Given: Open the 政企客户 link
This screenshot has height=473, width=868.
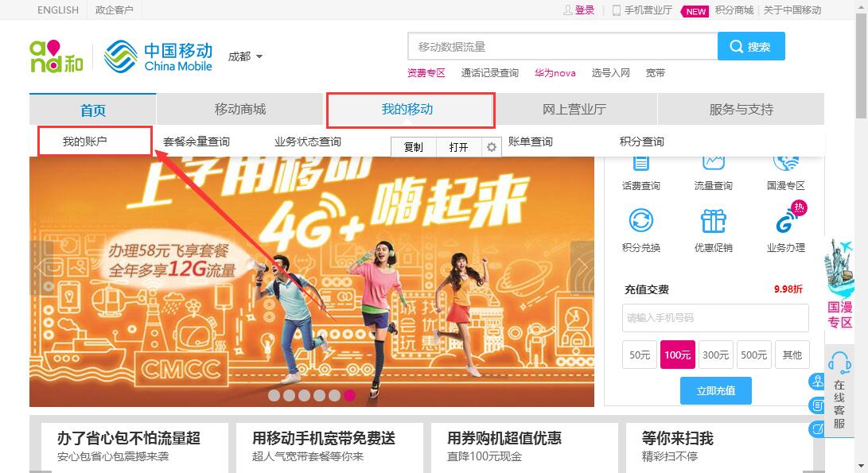Looking at the screenshot, I should [x=114, y=10].
